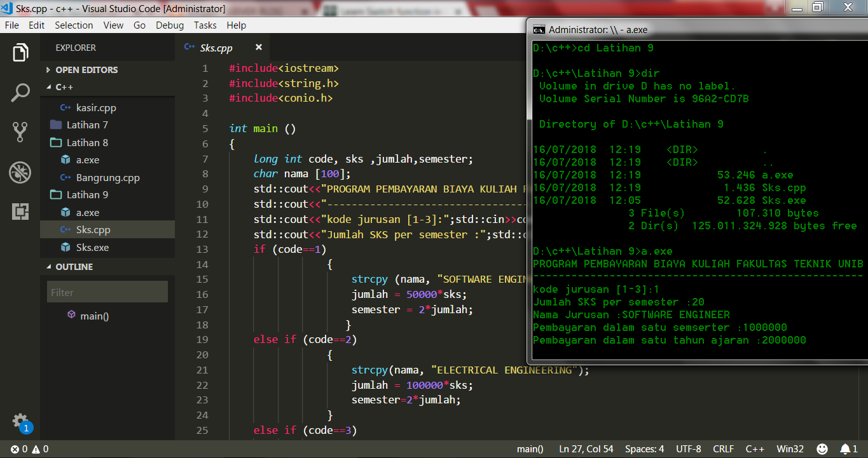Image resolution: width=868 pixels, height=458 pixels.
Task: Change line endings via CRLF
Action: coord(724,449)
